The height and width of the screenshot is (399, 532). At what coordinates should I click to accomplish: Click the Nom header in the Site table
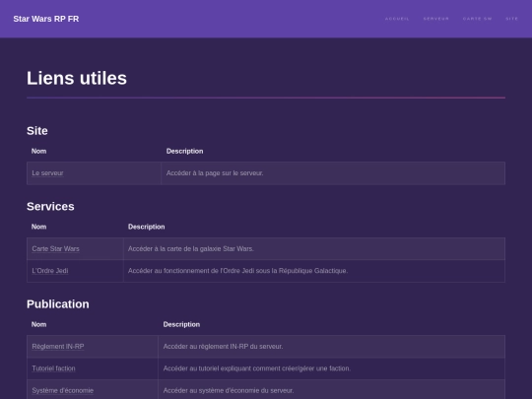[39, 151]
